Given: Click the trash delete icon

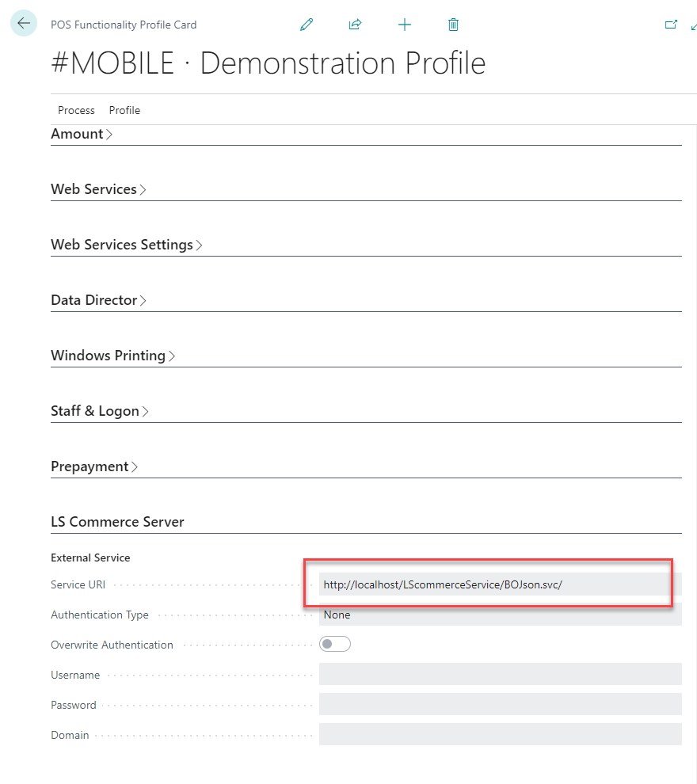Looking at the screenshot, I should (x=453, y=25).
